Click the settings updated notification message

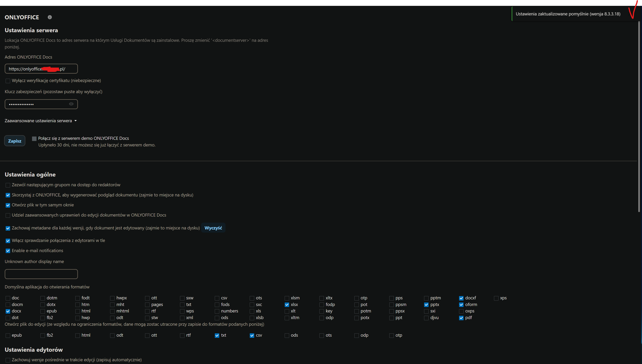click(x=568, y=14)
